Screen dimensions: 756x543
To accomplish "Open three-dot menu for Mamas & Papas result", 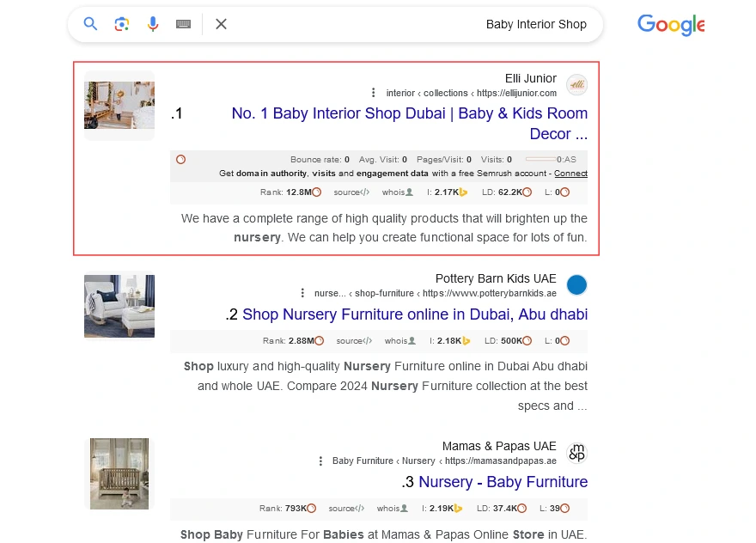I will point(320,461).
